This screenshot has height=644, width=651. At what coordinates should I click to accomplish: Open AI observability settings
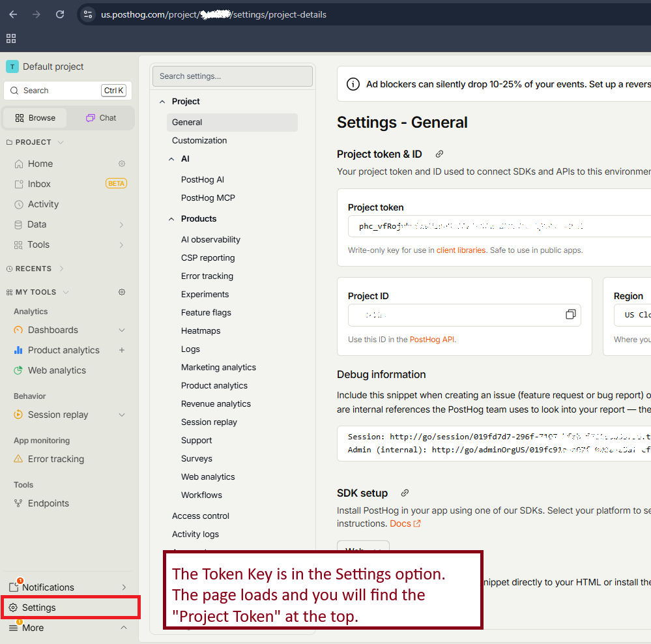tap(210, 240)
